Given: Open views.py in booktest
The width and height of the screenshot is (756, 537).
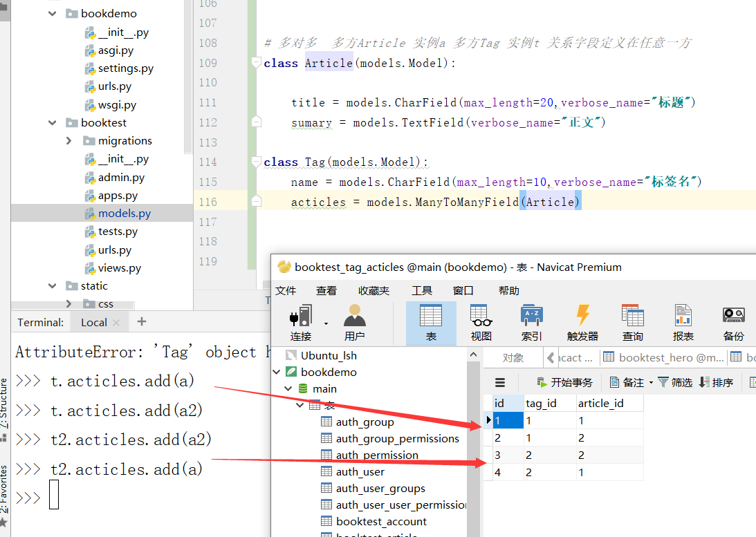Looking at the screenshot, I should pyautogui.click(x=113, y=268).
